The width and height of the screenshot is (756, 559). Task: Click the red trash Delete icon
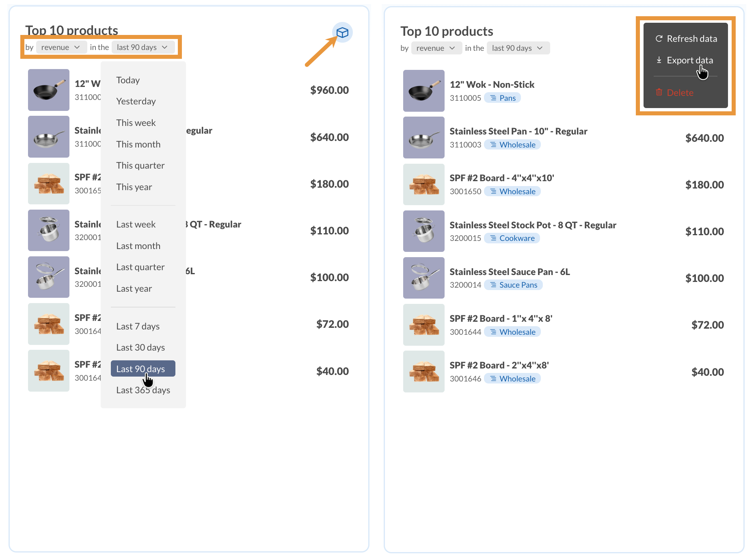659,93
